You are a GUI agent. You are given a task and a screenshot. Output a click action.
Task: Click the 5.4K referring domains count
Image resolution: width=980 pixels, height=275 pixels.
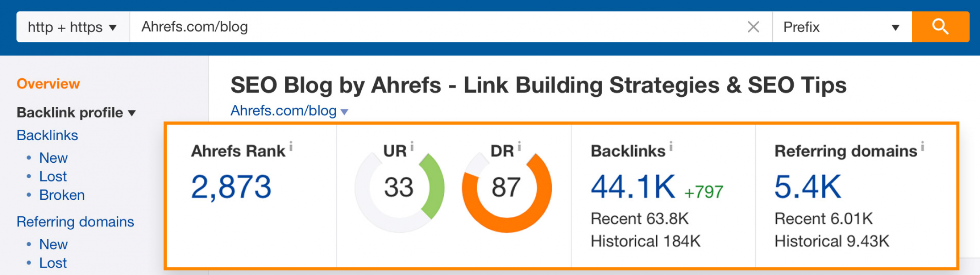(x=808, y=187)
